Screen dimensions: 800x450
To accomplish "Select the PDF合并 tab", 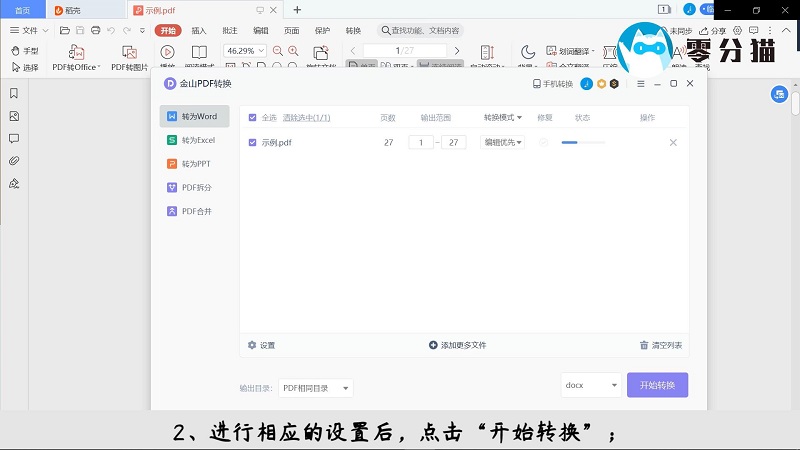I will (194, 211).
